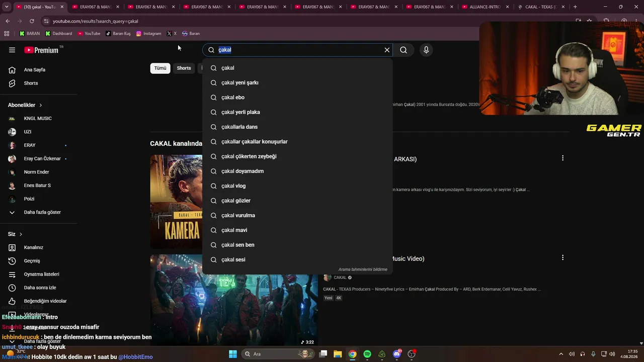Select the Shorts filter chip

coord(184,68)
